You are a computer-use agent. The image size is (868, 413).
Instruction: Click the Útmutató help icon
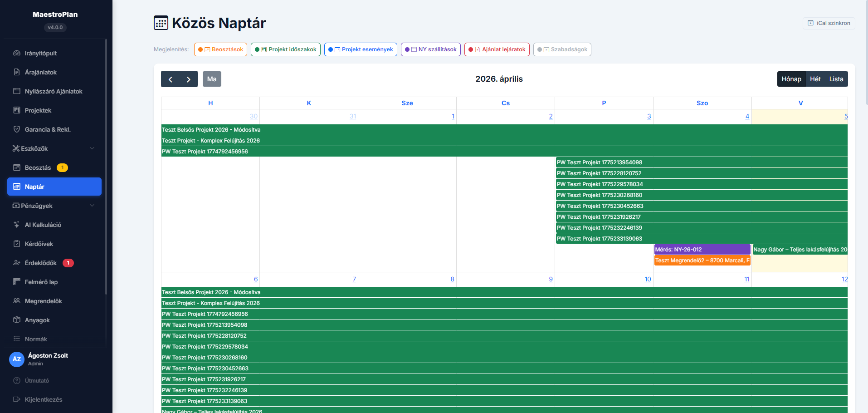coord(17,381)
